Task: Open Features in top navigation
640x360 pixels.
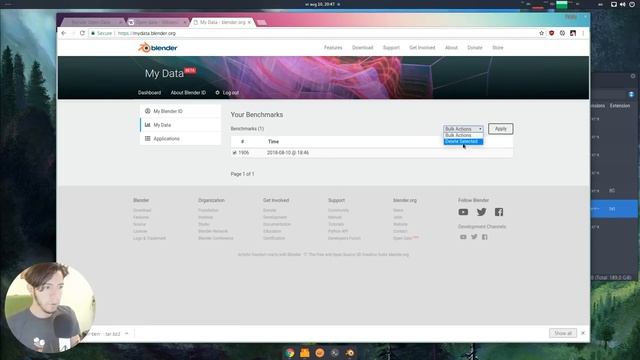Action: [333, 48]
